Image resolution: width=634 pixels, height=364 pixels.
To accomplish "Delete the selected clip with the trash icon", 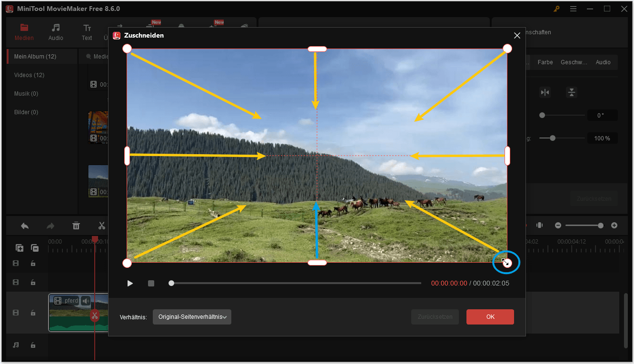I will tap(76, 226).
